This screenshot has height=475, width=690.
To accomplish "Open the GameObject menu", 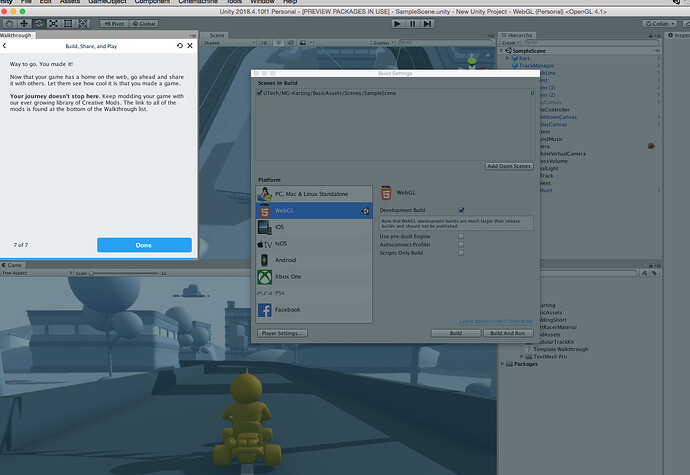I will pos(107,2).
